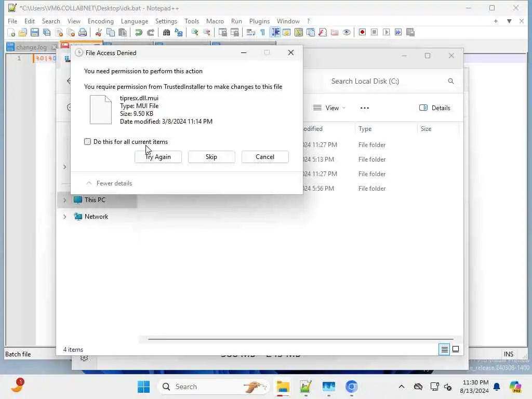
Task: Open the File menu in Notepad++
Action: (x=12, y=21)
